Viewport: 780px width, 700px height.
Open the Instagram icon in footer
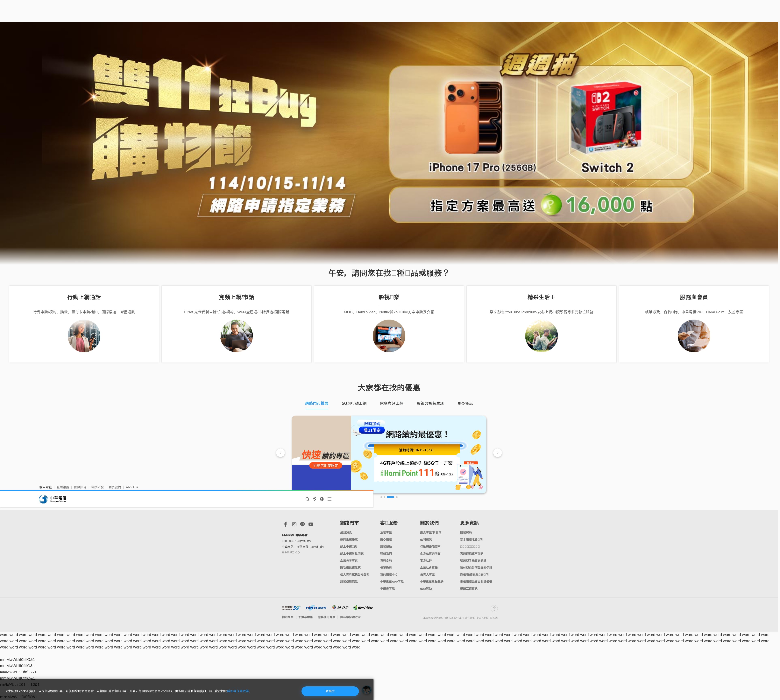294,524
